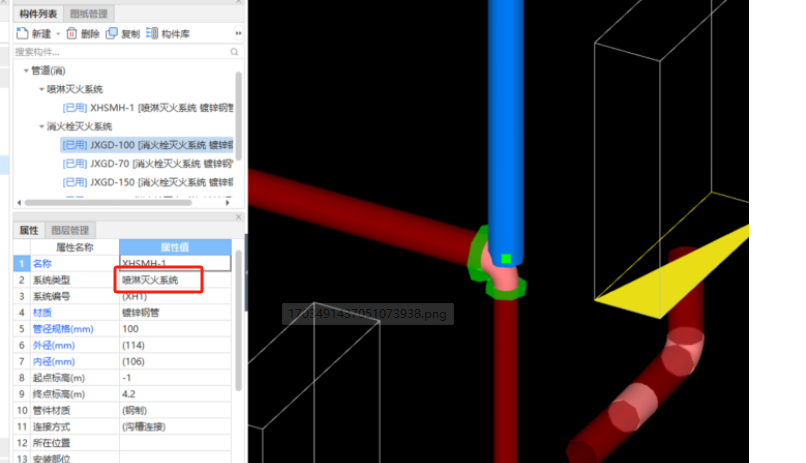
Task: Click the component list scroll-right arrow
Action: click(x=227, y=202)
